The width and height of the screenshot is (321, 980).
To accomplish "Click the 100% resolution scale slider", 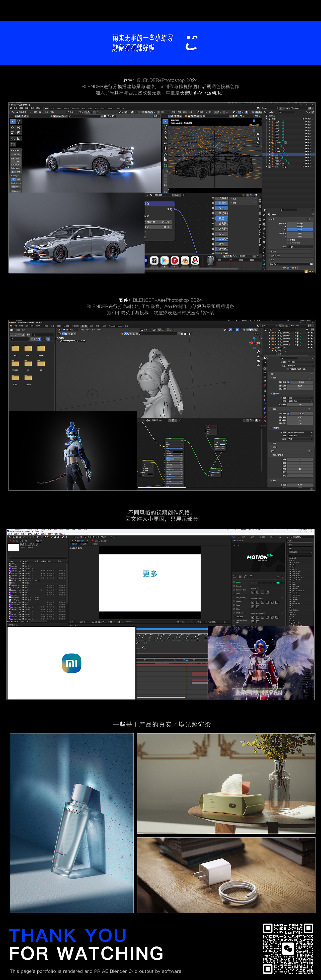I will click(x=300, y=230).
